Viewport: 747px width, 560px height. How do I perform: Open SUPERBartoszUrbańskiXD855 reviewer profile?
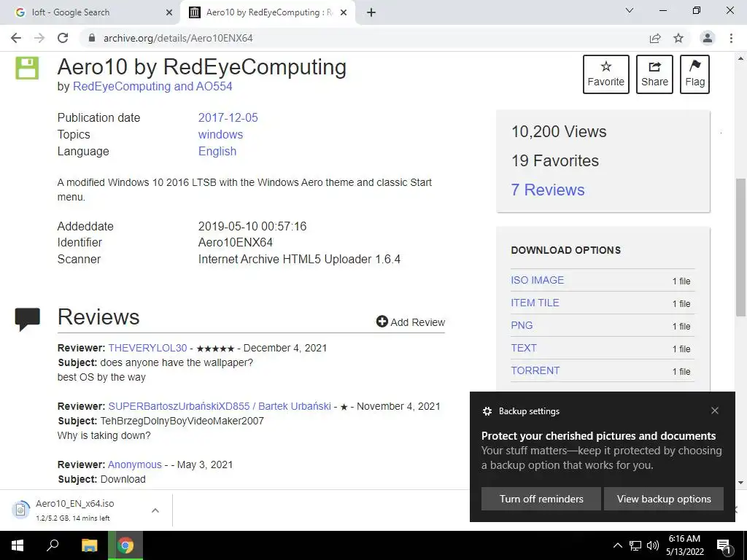click(x=219, y=406)
